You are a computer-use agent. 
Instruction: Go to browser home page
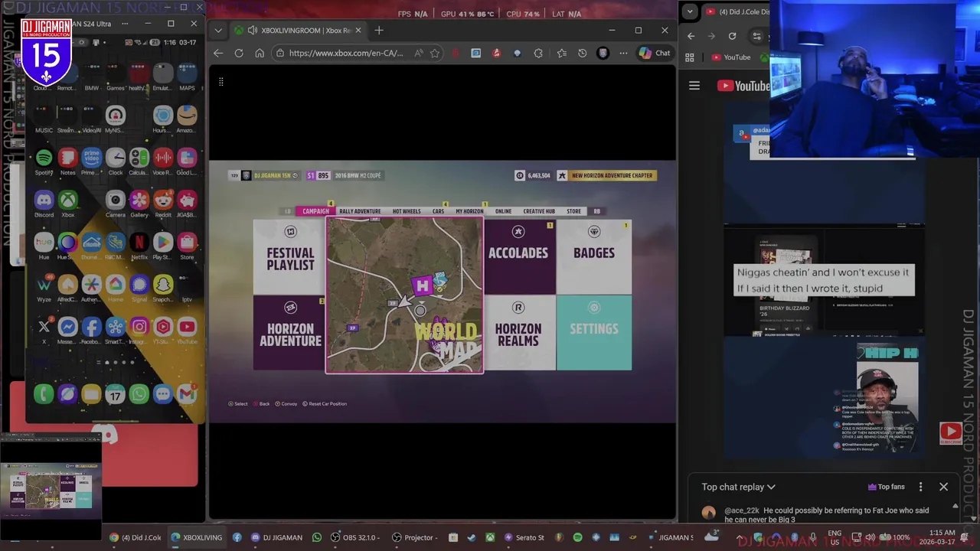[260, 53]
